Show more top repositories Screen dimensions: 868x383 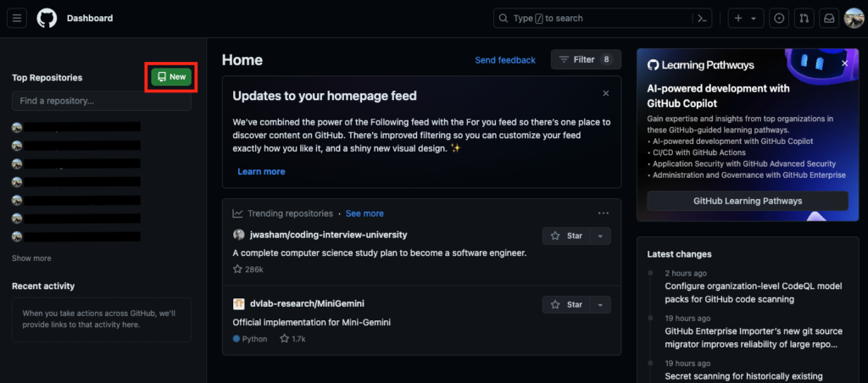coord(31,258)
